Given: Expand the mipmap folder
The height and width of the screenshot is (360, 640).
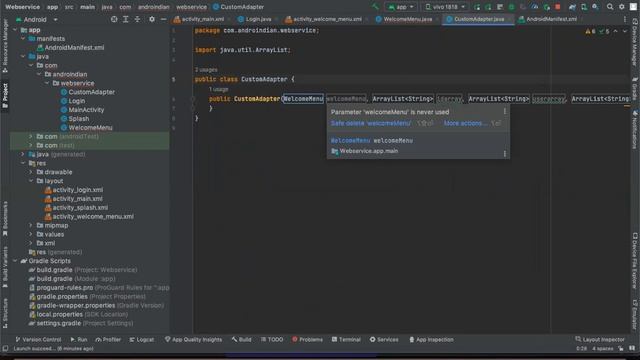Looking at the screenshot, I should (x=31, y=225).
